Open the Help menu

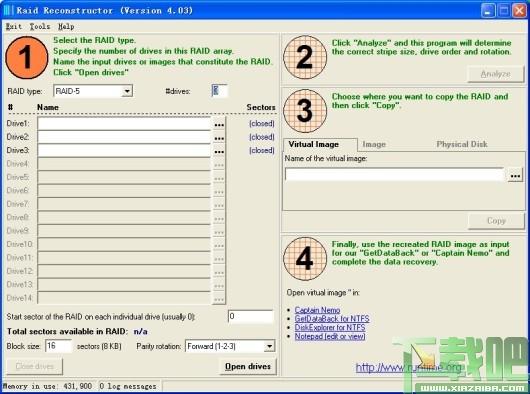click(66, 26)
